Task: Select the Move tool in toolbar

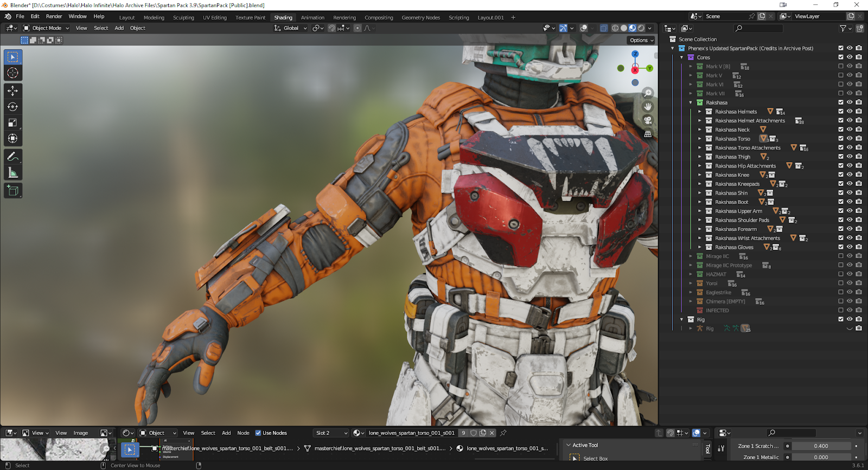Action: [x=12, y=91]
